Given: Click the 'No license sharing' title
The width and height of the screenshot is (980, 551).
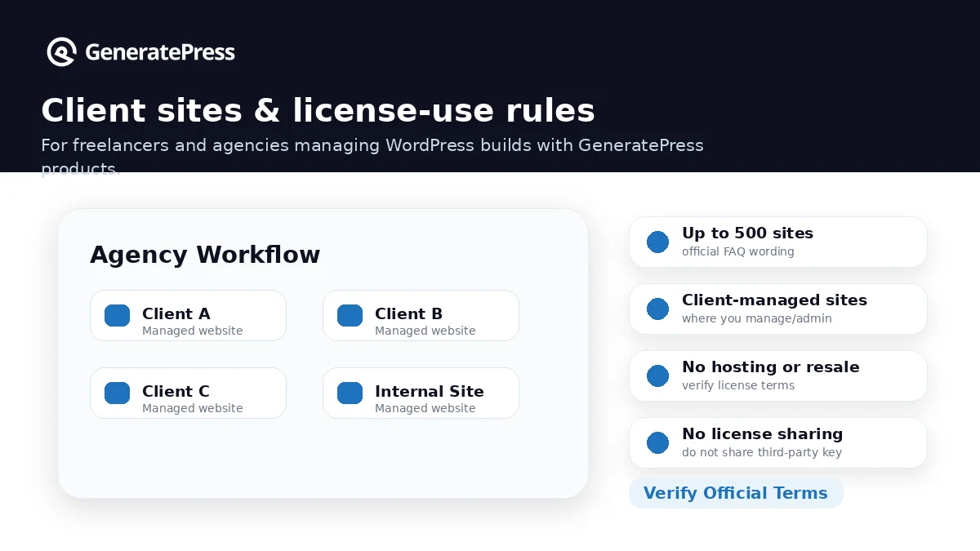Looking at the screenshot, I should (x=762, y=433).
